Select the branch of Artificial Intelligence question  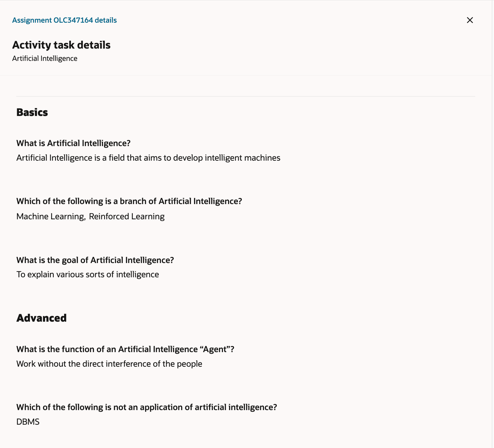click(129, 201)
